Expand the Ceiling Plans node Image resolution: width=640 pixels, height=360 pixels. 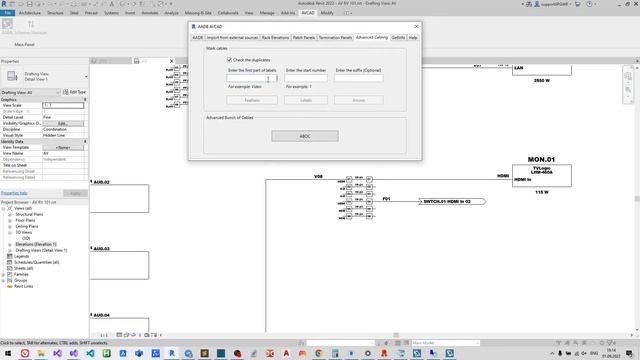[x=10, y=226]
